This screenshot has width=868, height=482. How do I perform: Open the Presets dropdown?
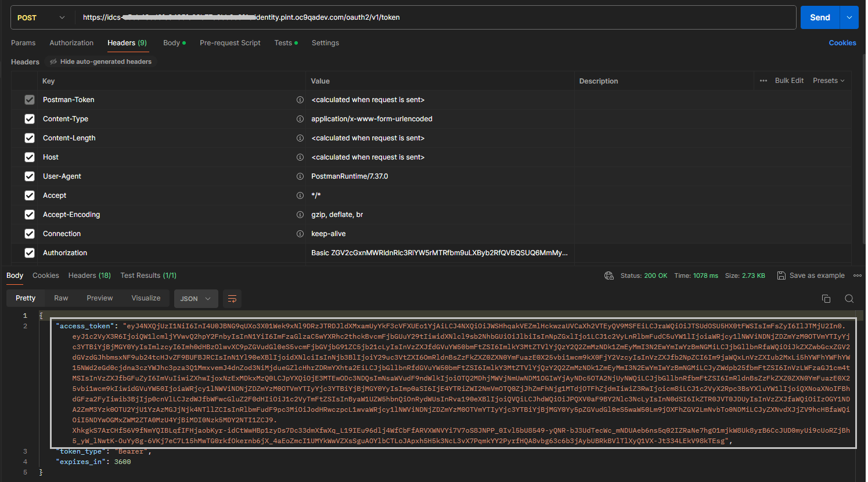(829, 81)
